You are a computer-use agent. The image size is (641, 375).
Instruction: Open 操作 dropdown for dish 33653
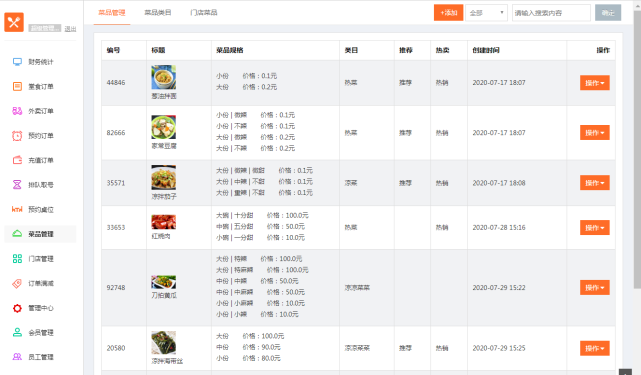595,227
